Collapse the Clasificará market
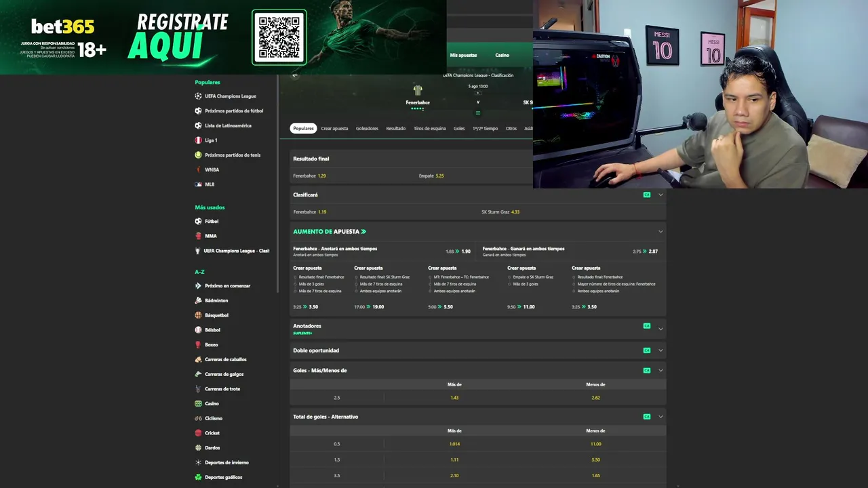Image resolution: width=868 pixels, height=488 pixels. click(x=660, y=195)
